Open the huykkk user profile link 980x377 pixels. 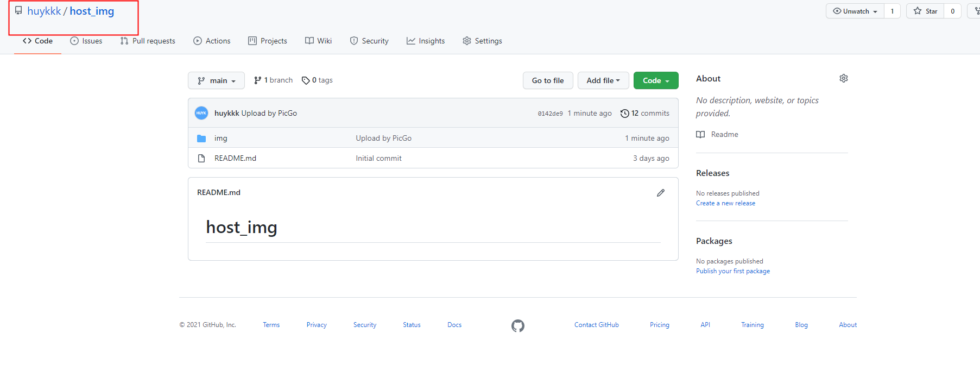pyautogui.click(x=44, y=11)
